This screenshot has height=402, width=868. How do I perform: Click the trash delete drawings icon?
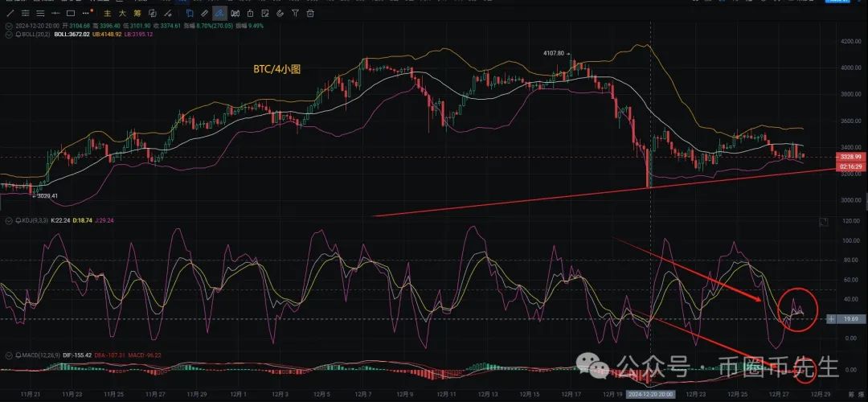pos(310,13)
